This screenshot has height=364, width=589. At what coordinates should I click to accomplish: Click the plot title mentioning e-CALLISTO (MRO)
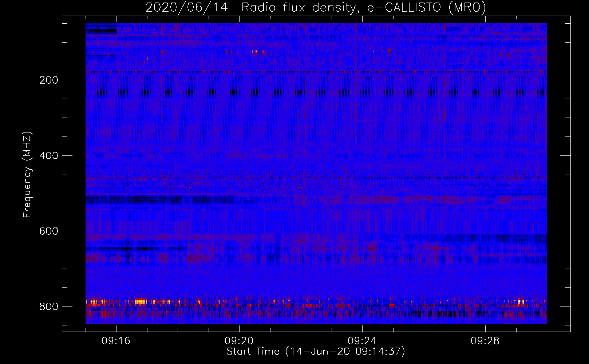[x=316, y=8]
